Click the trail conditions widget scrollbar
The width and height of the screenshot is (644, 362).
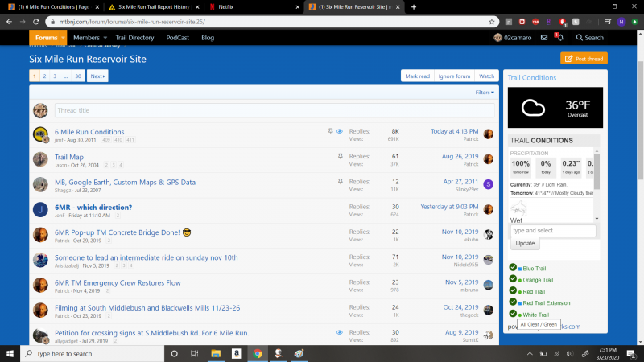coord(597,185)
